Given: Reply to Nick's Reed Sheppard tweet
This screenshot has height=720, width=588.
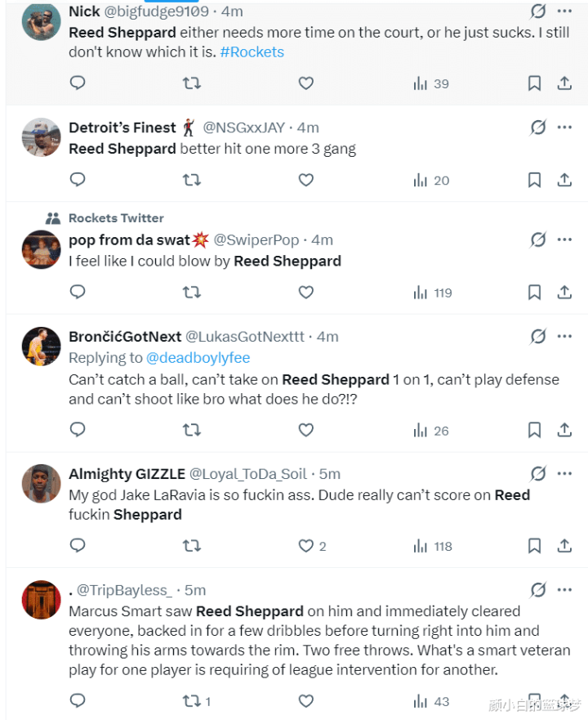Looking at the screenshot, I should click(x=78, y=83).
